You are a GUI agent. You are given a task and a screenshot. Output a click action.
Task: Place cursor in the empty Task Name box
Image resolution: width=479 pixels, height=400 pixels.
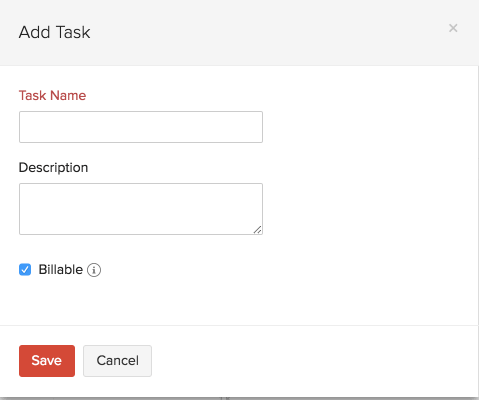(x=141, y=127)
